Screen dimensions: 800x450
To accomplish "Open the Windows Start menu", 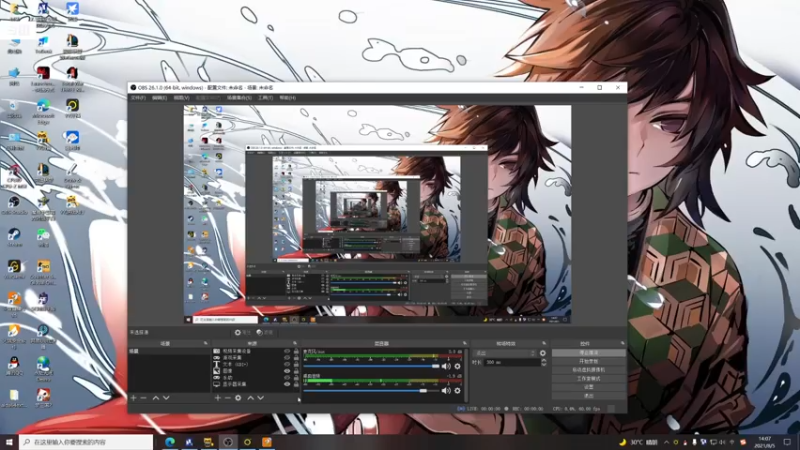I will coord(9,442).
